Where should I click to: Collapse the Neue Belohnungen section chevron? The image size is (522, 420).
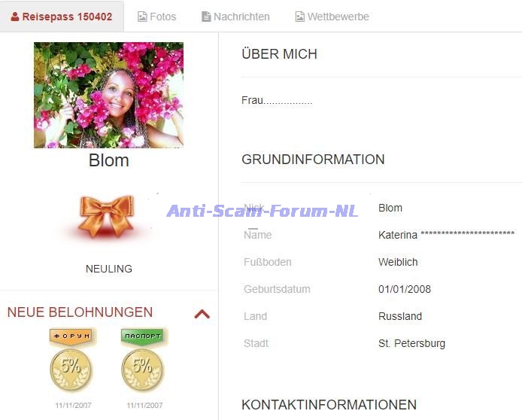pyautogui.click(x=202, y=314)
